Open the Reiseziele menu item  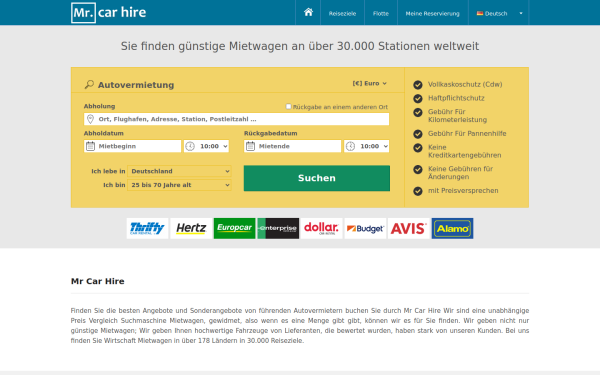point(342,13)
